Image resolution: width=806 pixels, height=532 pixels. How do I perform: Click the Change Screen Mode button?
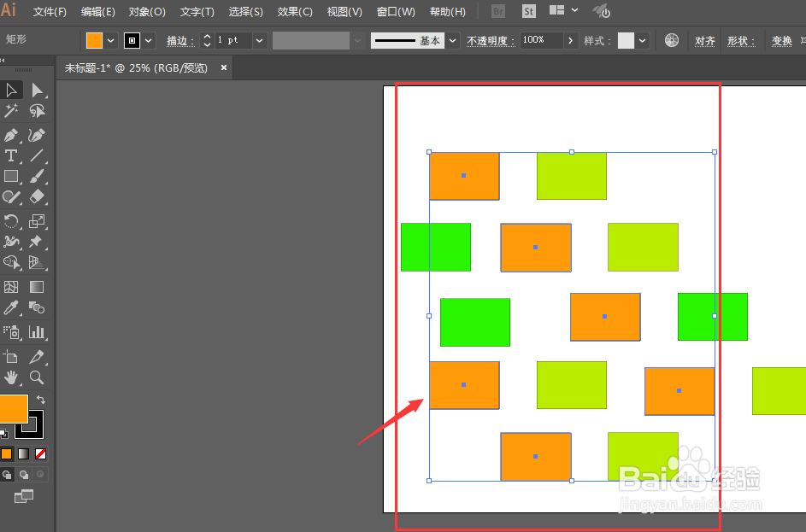click(x=24, y=496)
